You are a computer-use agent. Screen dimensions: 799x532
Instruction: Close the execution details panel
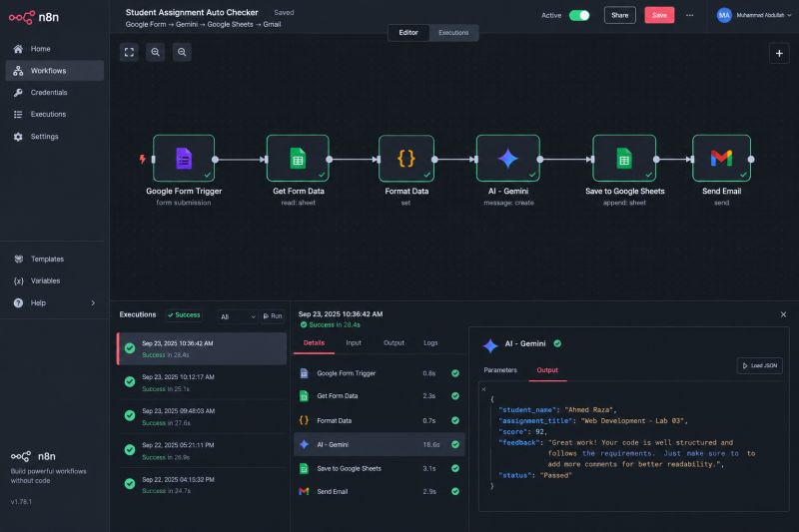tap(783, 314)
